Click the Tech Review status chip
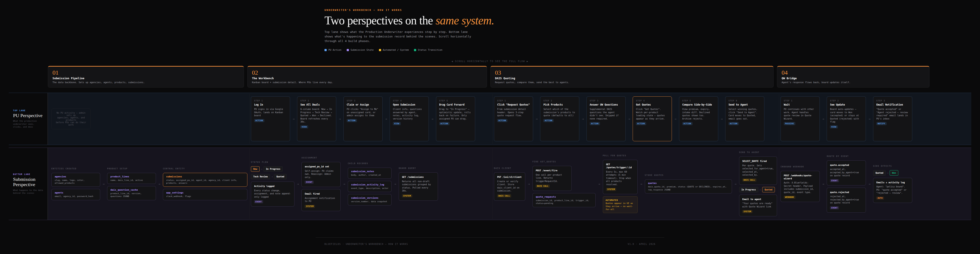Screen dimensions: 980x254 point(261,177)
